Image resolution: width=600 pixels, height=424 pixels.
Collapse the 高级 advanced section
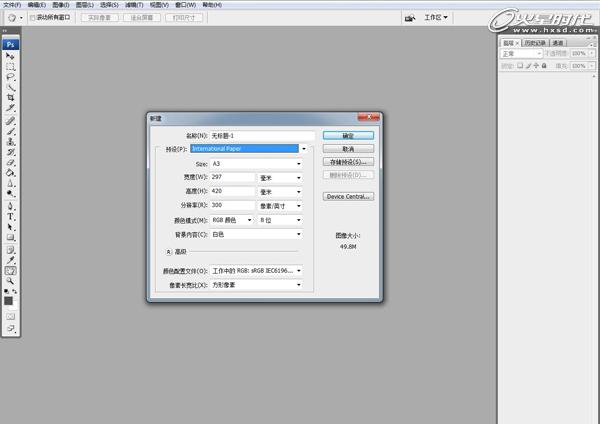click(x=169, y=252)
